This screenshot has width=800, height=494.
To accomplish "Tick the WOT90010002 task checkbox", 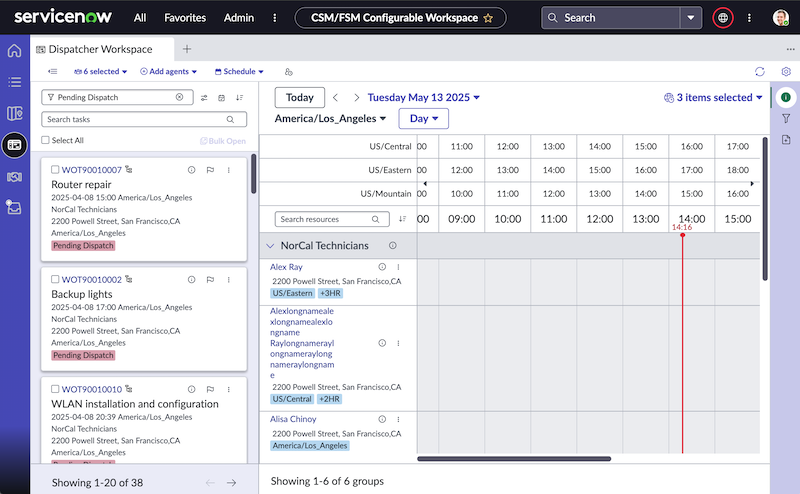I will click(x=55, y=279).
